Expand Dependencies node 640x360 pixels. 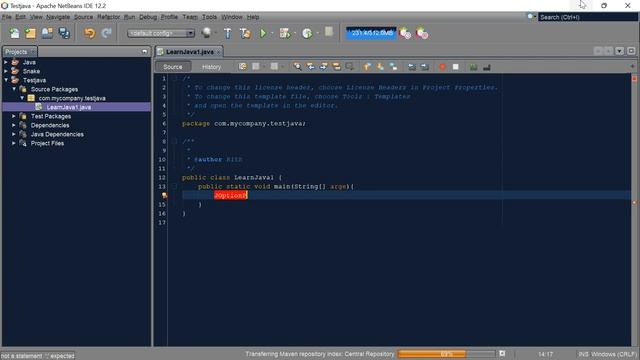point(14,125)
